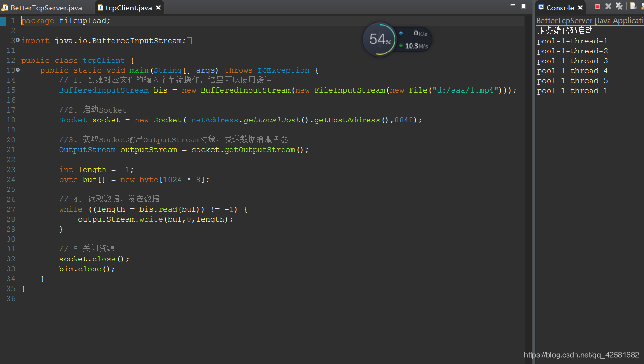Minimize the editor area
This screenshot has width=644, height=364.
[x=513, y=5]
